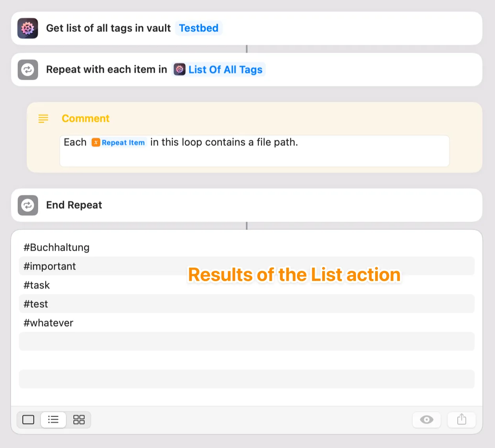
Task: Open the Share icon at bottom right
Action: (461, 420)
